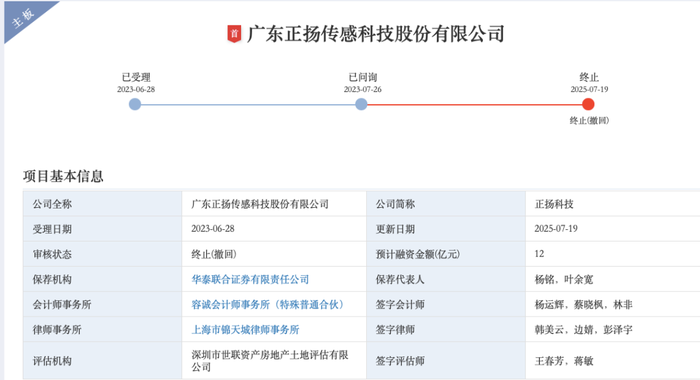Click the 2023-06-28 date under 已受理
The height and width of the screenshot is (380, 700).
(136, 89)
